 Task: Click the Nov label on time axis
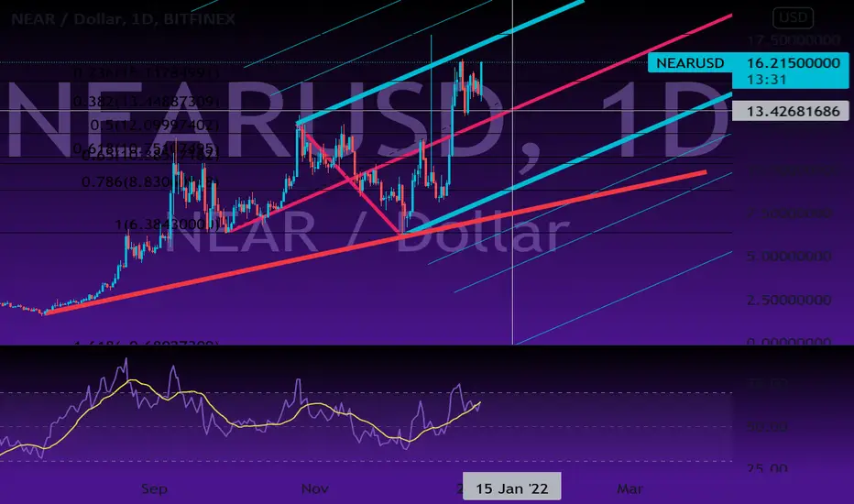[315, 488]
